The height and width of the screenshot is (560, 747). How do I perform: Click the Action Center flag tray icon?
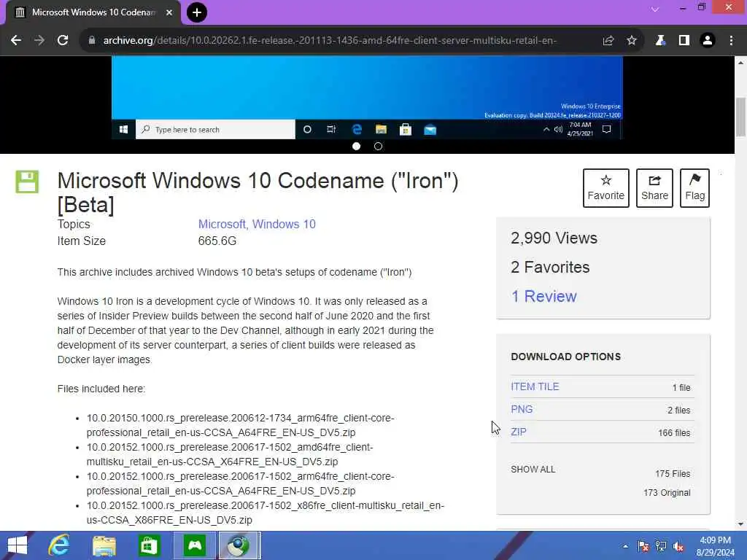click(x=643, y=546)
